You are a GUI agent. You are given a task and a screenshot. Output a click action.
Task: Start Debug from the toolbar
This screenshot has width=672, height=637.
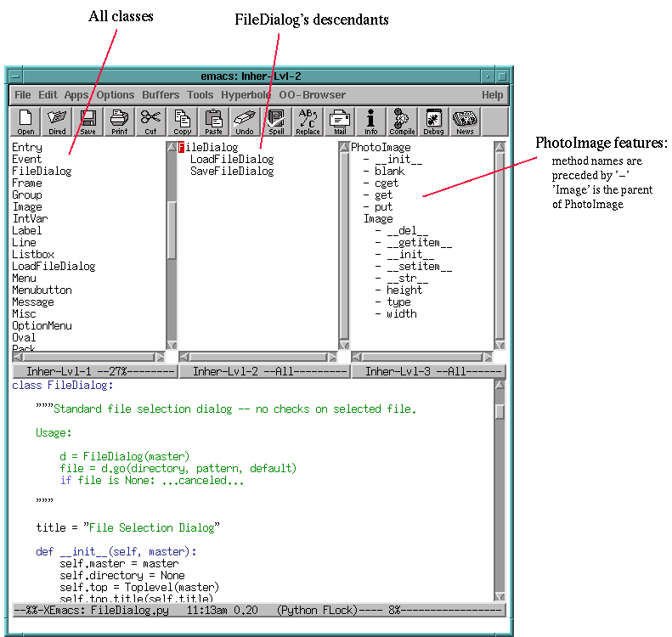(x=433, y=122)
